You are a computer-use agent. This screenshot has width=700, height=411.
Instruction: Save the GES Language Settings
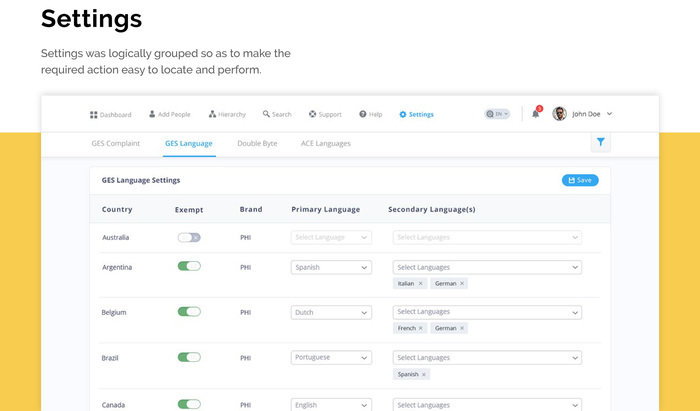coord(580,180)
